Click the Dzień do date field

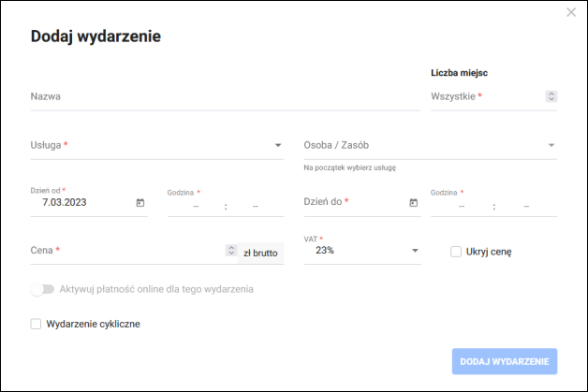point(354,202)
